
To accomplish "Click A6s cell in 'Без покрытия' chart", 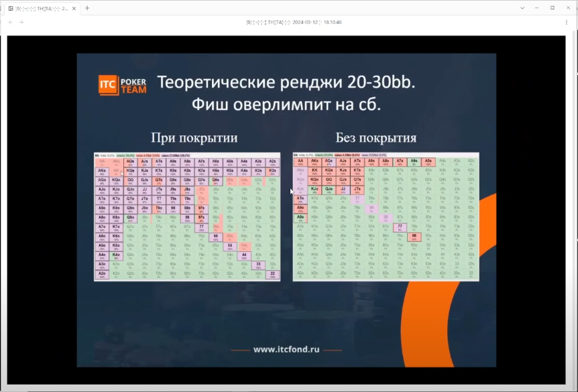I will pyautogui.click(x=414, y=162).
